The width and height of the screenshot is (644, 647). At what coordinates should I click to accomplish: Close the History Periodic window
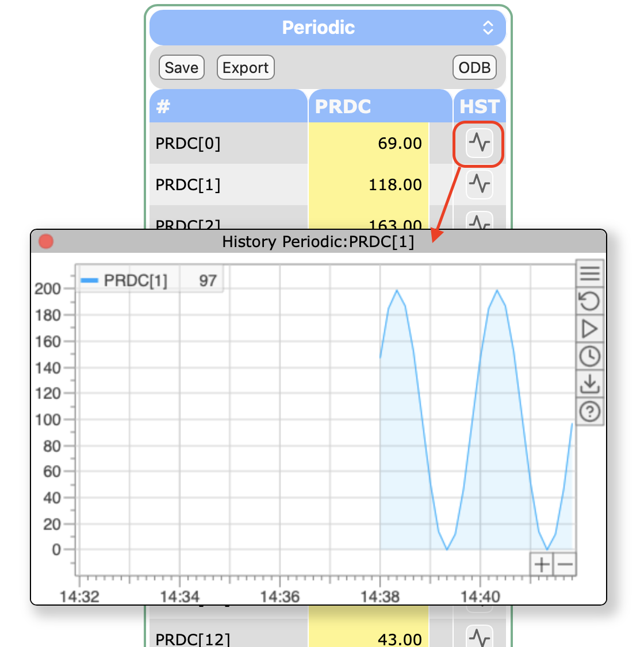point(46,241)
